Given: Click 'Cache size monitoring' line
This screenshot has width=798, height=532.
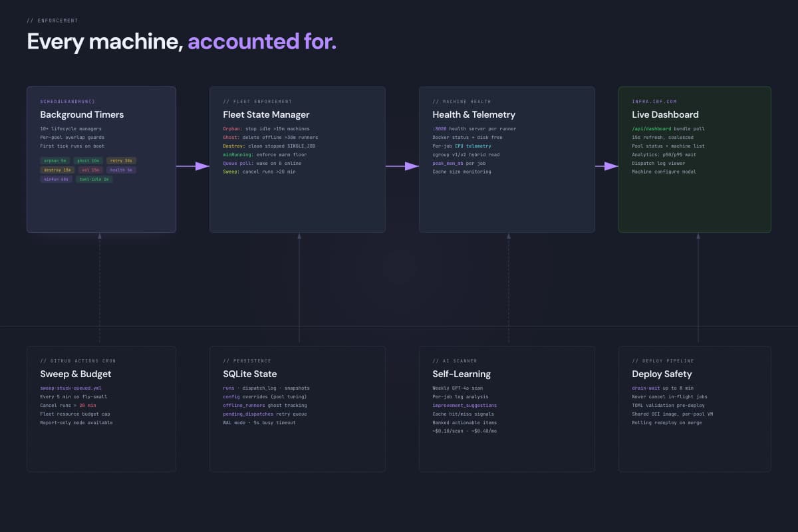Looking at the screenshot, I should tap(462, 172).
